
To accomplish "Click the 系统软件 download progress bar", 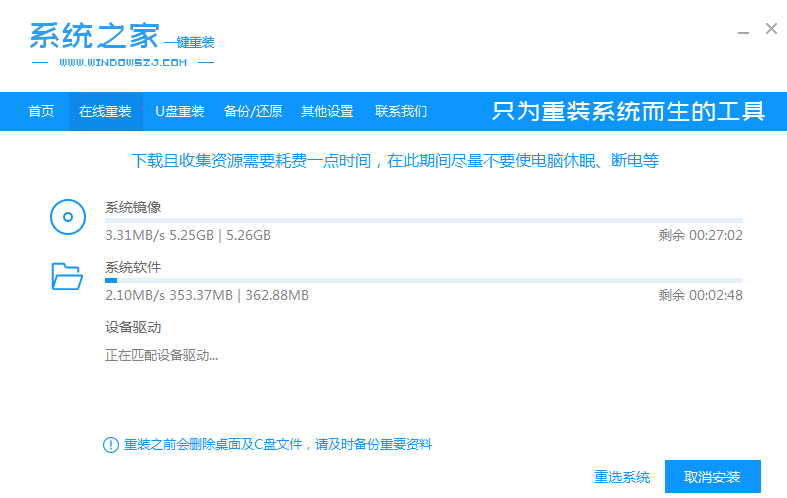I will pyautogui.click(x=424, y=281).
